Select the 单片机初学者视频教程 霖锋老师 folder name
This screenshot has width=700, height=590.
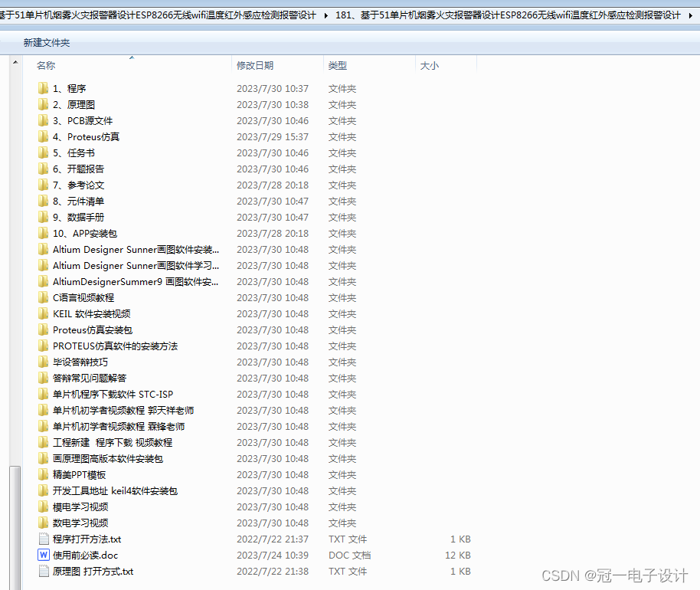tap(119, 427)
